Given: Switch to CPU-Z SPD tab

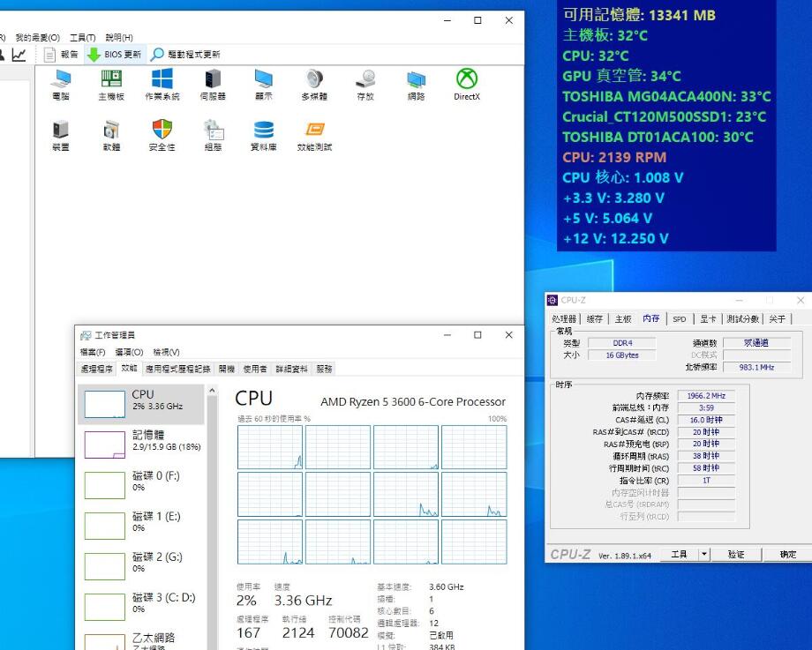Looking at the screenshot, I should (680, 318).
